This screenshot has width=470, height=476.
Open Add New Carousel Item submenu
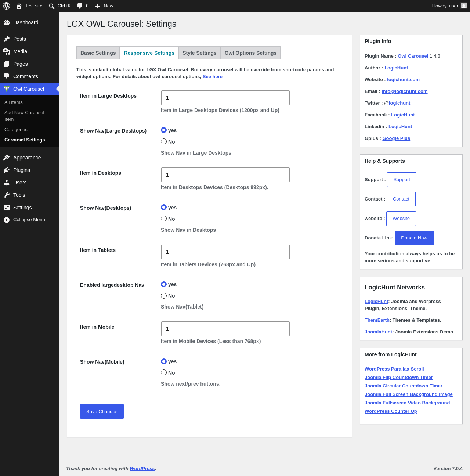tap(24, 116)
